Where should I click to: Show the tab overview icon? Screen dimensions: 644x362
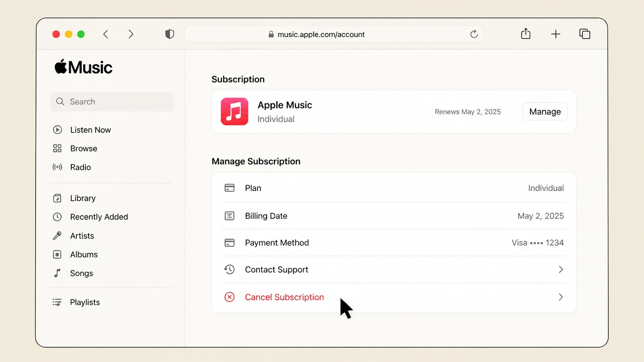click(x=585, y=34)
